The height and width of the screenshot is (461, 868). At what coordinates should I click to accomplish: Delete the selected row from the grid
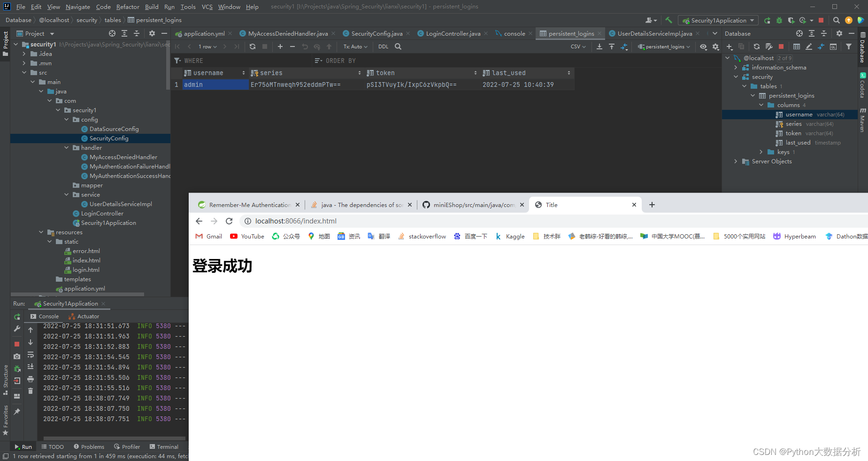[292, 46]
